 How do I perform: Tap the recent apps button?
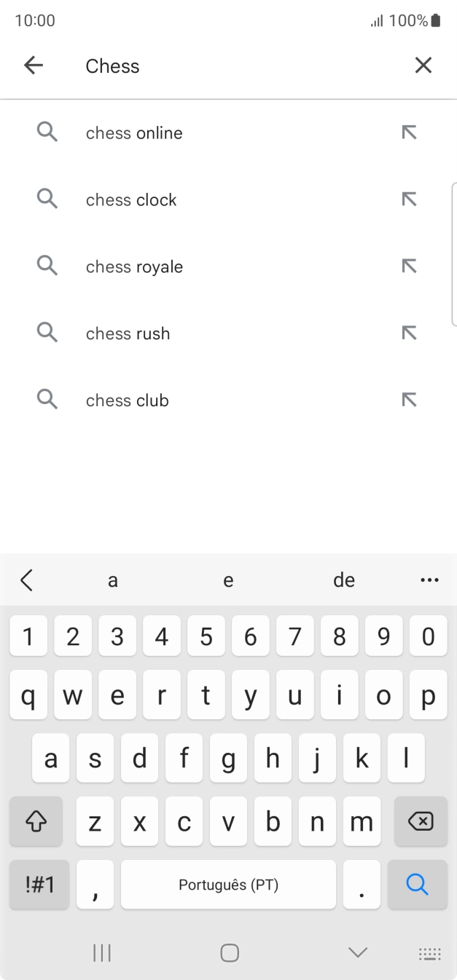click(x=101, y=952)
